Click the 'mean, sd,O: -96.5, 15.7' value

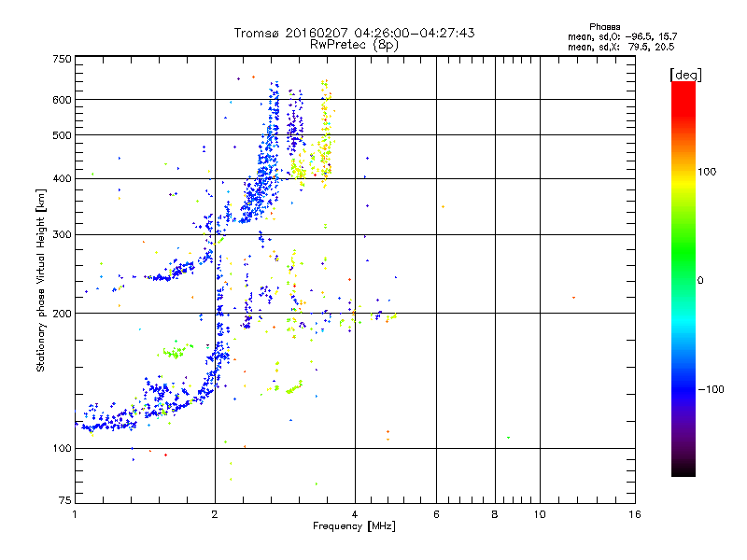622,36
